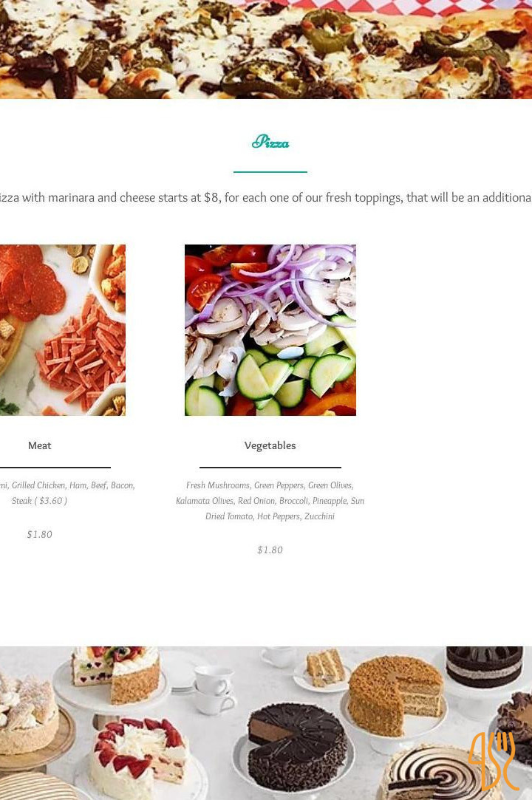Select the Meat item title
The image size is (532, 800).
coord(40,445)
